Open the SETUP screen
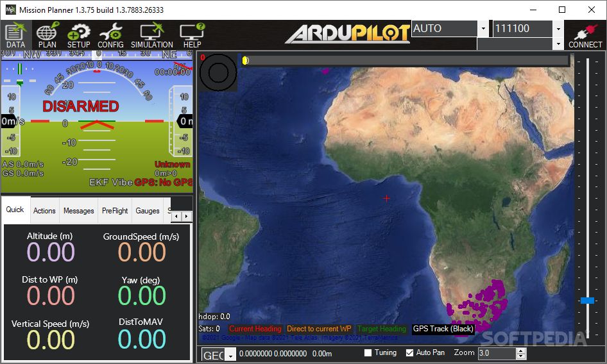 78,35
